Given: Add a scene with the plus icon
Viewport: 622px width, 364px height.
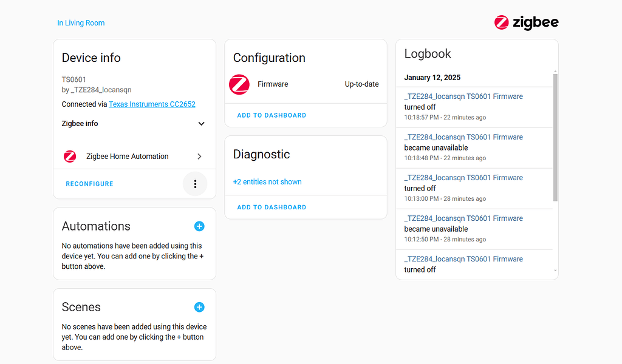Looking at the screenshot, I should (x=199, y=307).
